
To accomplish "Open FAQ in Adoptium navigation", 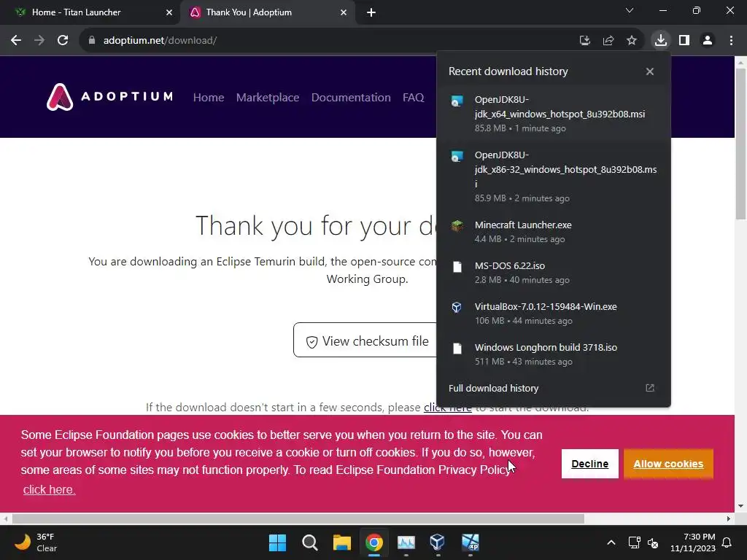I will pos(413,97).
